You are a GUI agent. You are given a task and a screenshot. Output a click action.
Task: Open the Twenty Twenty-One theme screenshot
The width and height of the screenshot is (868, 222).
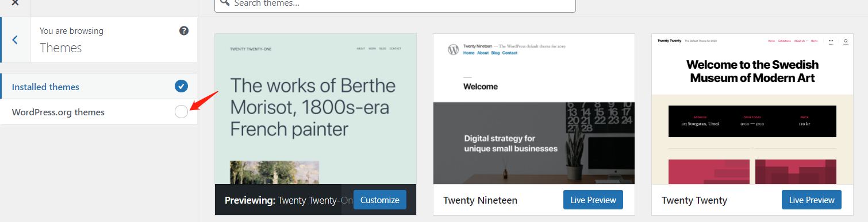(x=316, y=109)
